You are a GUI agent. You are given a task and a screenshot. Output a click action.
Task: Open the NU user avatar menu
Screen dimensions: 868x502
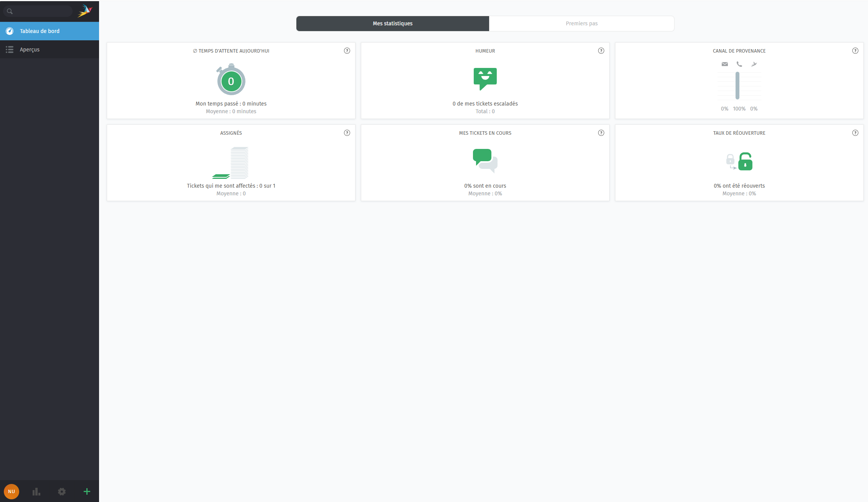coord(12,491)
